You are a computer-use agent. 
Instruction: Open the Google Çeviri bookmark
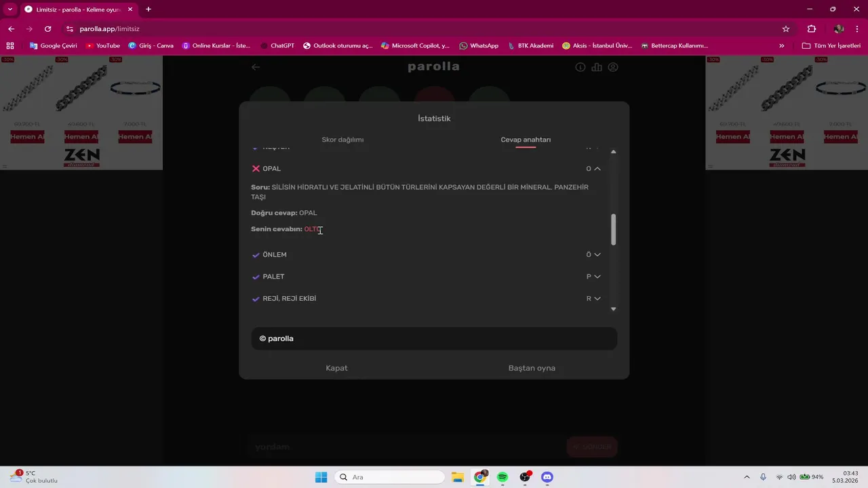[53, 45]
